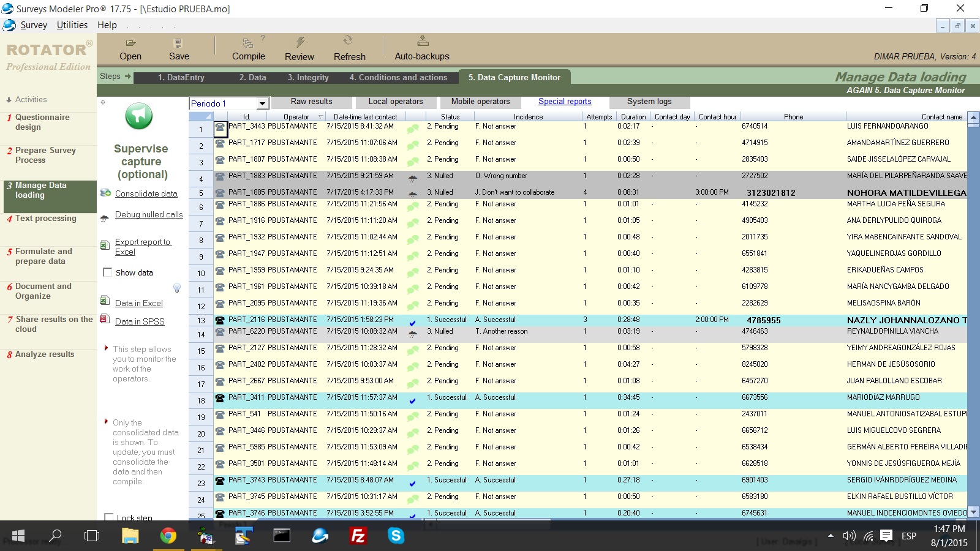Screen dimensions: 980x551
Task: Click the Auto-backups toolbar icon
Action: 423,42
